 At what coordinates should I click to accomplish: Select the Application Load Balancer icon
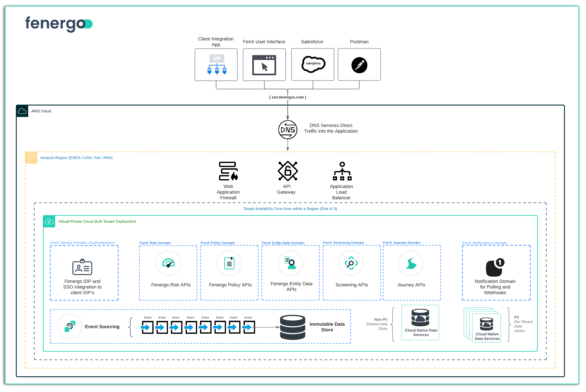click(x=342, y=171)
